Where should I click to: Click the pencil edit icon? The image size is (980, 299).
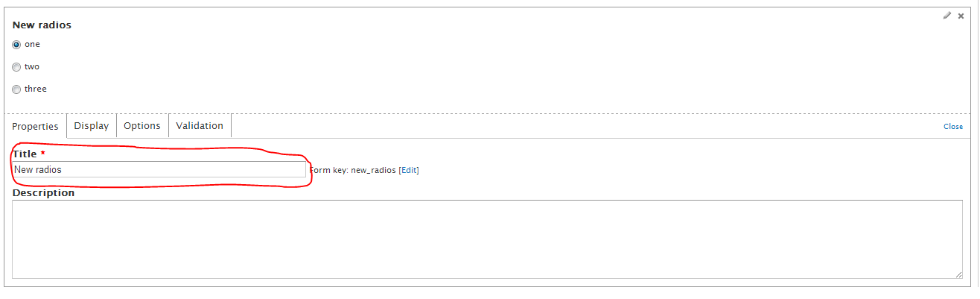(x=946, y=15)
